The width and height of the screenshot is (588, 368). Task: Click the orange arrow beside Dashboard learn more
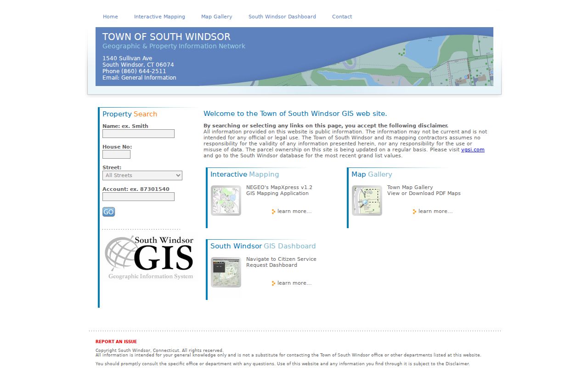coord(273,283)
